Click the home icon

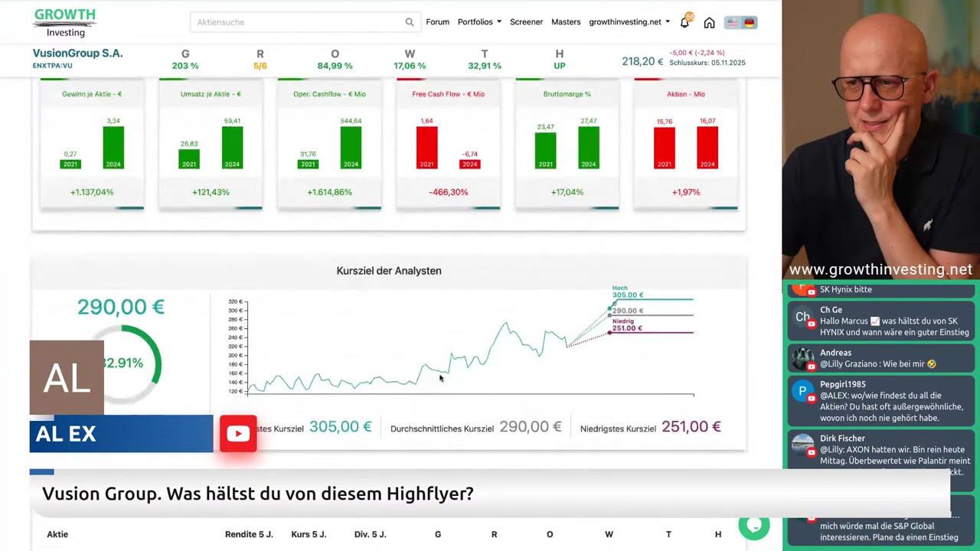(709, 22)
